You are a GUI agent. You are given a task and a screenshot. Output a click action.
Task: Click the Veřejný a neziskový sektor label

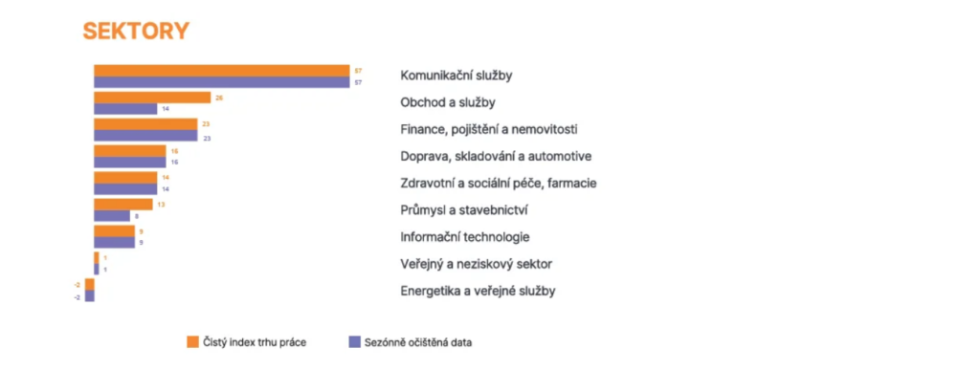pos(477,264)
